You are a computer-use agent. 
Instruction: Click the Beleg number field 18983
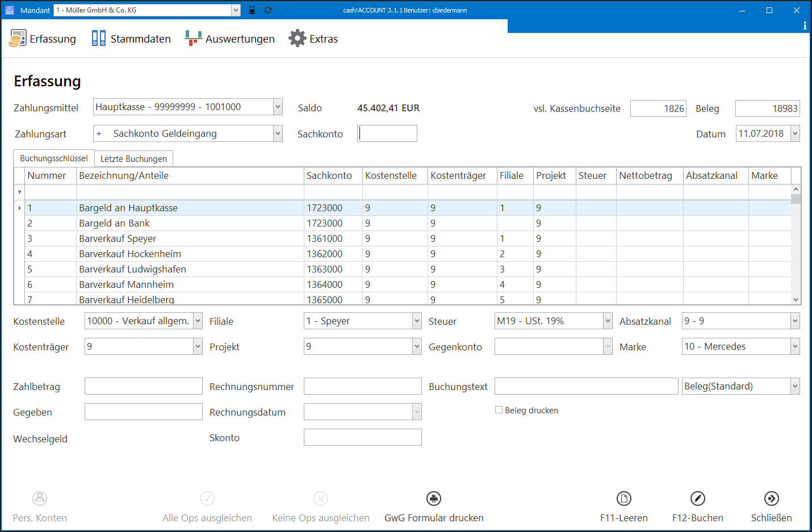click(768, 108)
